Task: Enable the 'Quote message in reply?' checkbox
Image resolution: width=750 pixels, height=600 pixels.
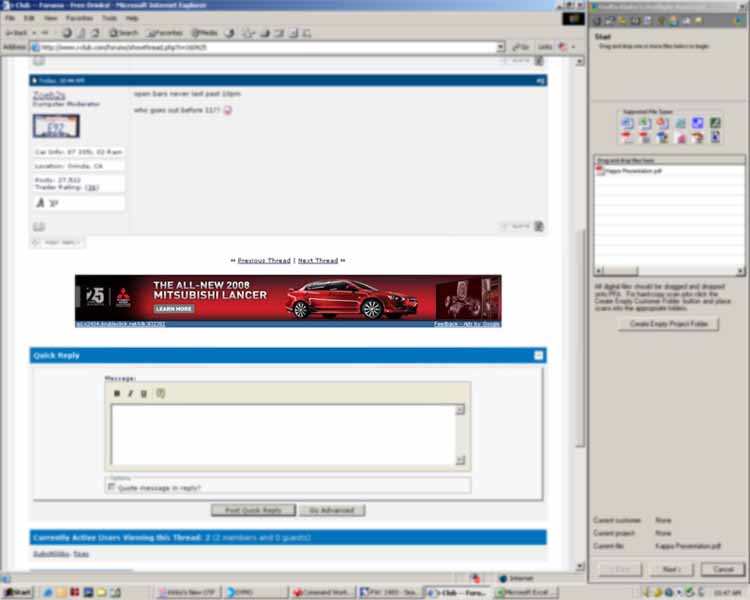Action: (x=112, y=488)
